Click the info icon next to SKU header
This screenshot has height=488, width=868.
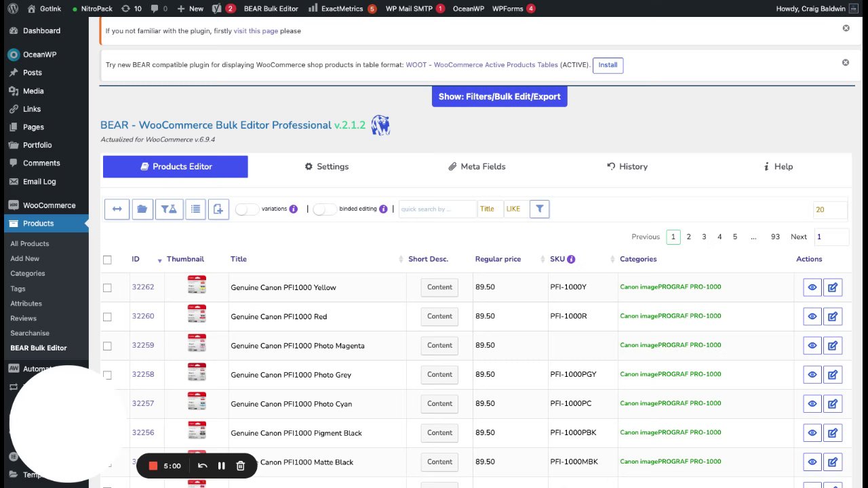571,259
